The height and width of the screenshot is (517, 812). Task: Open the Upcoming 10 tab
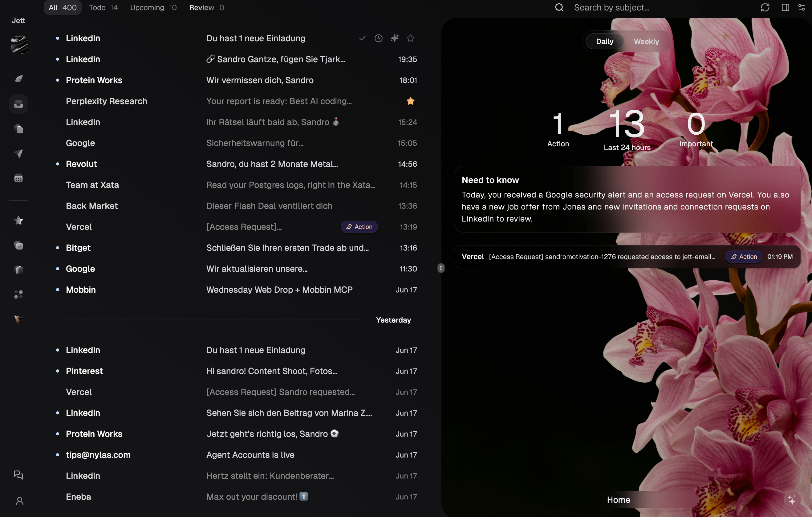point(153,7)
